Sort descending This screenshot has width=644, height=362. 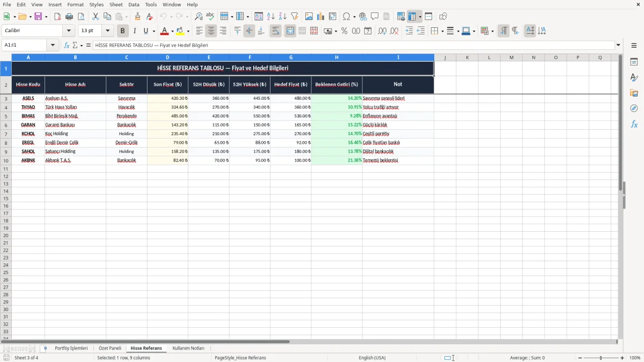coord(283,17)
